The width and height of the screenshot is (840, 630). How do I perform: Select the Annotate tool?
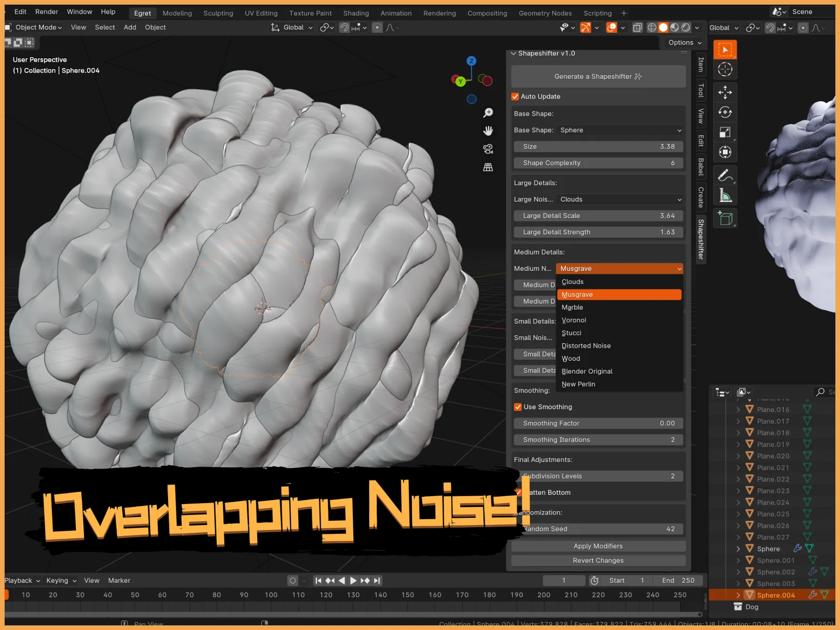(x=725, y=175)
